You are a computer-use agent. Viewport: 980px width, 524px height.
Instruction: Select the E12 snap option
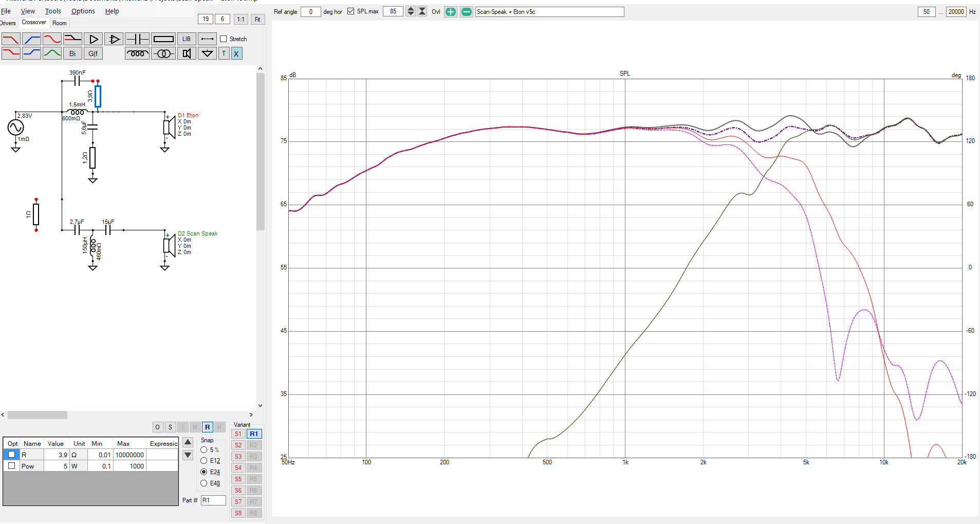pos(204,461)
